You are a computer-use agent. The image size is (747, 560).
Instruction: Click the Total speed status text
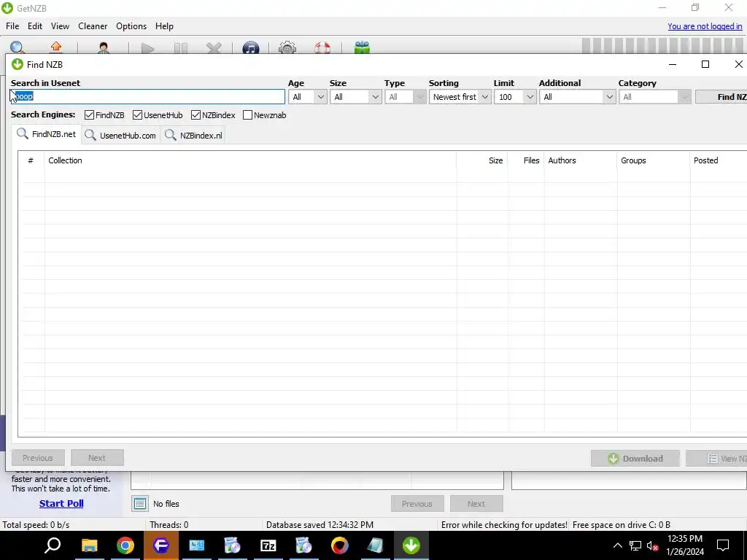[36, 525]
